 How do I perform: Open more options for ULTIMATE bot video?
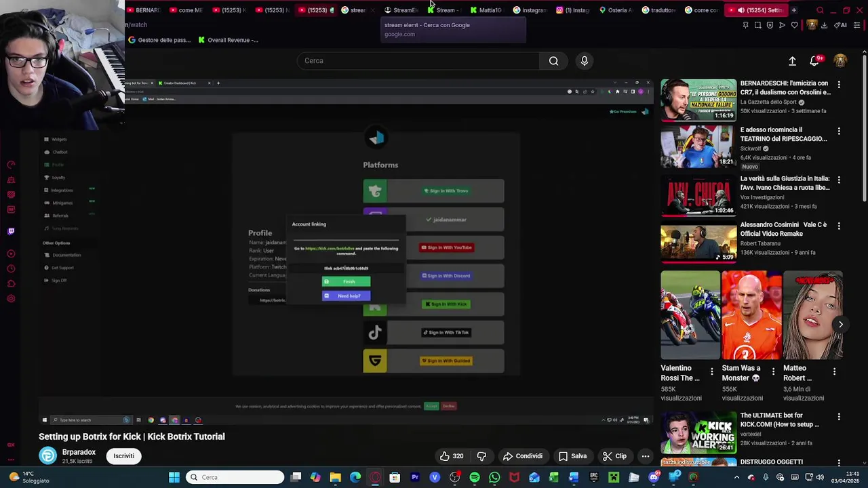(839, 417)
